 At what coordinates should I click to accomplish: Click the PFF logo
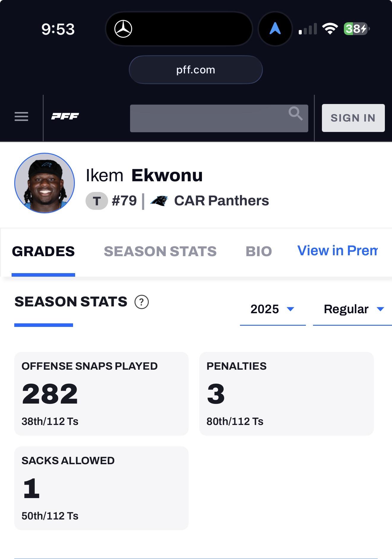pyautogui.click(x=65, y=116)
